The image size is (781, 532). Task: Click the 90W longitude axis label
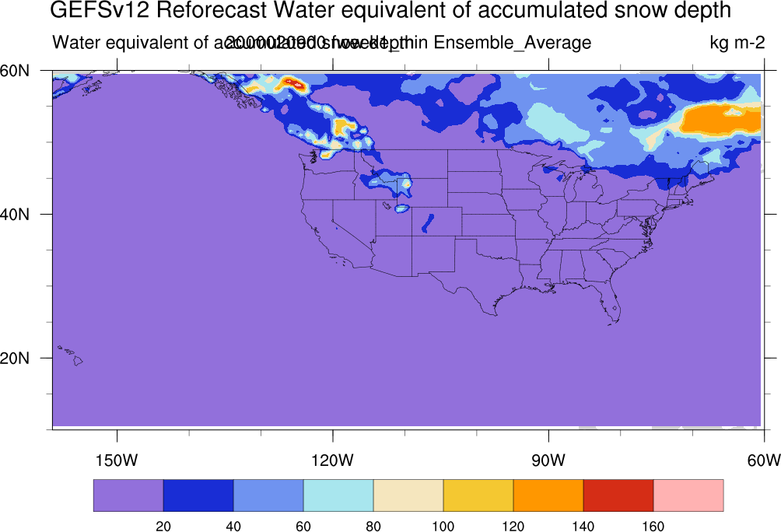[548, 460]
